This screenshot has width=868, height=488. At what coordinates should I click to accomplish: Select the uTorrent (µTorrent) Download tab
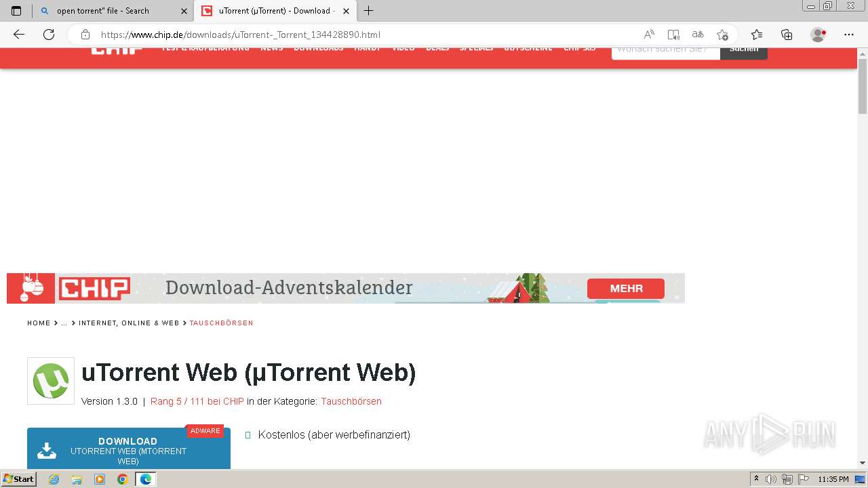[275, 11]
